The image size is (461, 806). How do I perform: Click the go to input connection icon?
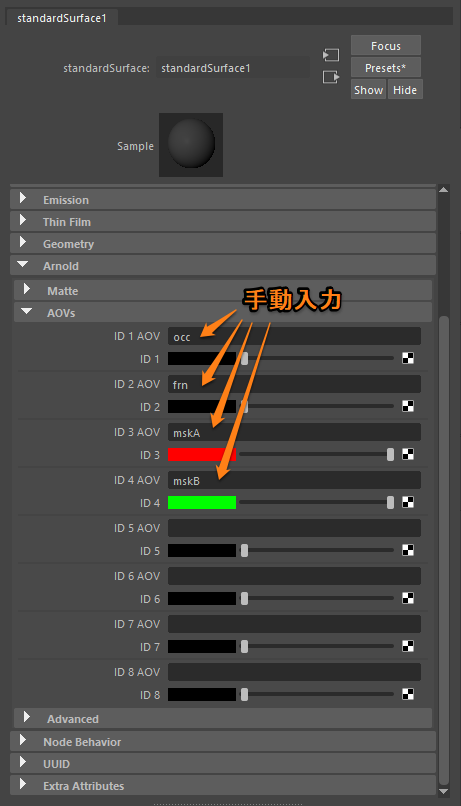331,54
